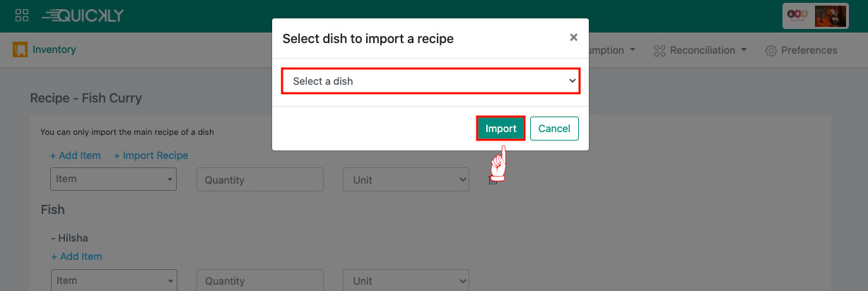The height and width of the screenshot is (291, 868).
Task: Open the apps grid icon
Action: [x=21, y=16]
